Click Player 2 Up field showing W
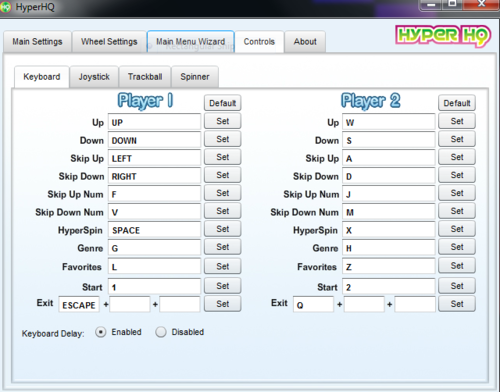The width and height of the screenshot is (500, 392). click(389, 122)
